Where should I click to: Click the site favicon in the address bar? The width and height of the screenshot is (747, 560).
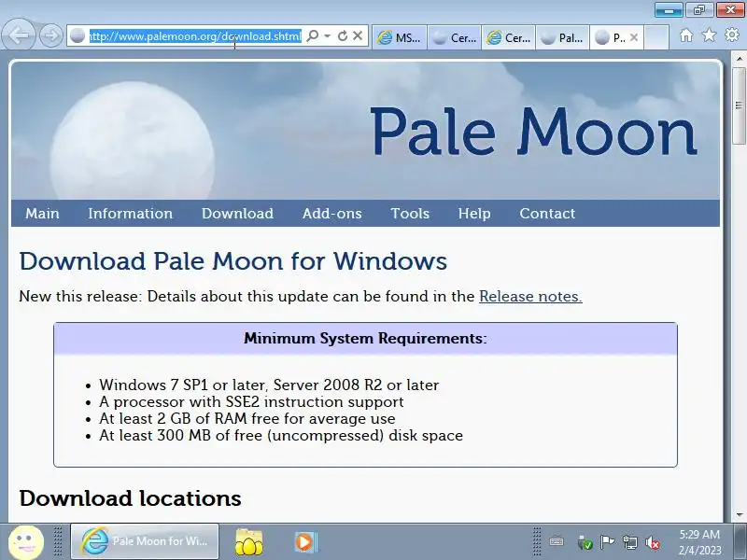[x=78, y=35]
